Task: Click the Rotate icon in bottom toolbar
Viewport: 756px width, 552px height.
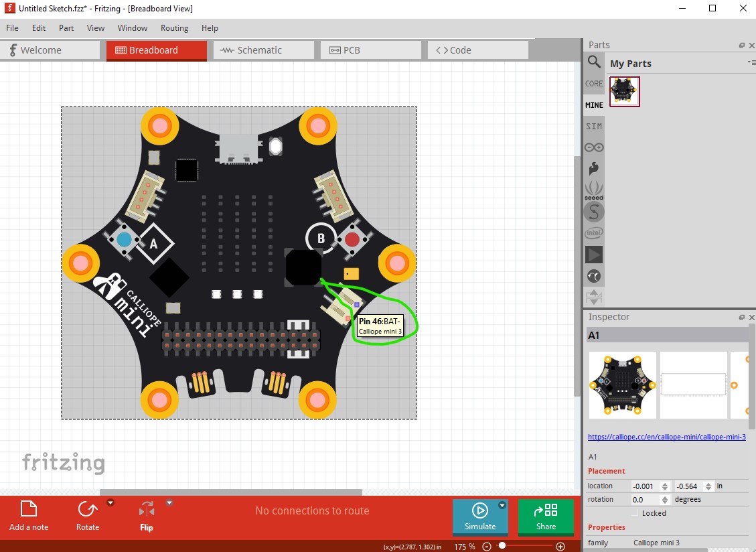Action: [x=87, y=510]
